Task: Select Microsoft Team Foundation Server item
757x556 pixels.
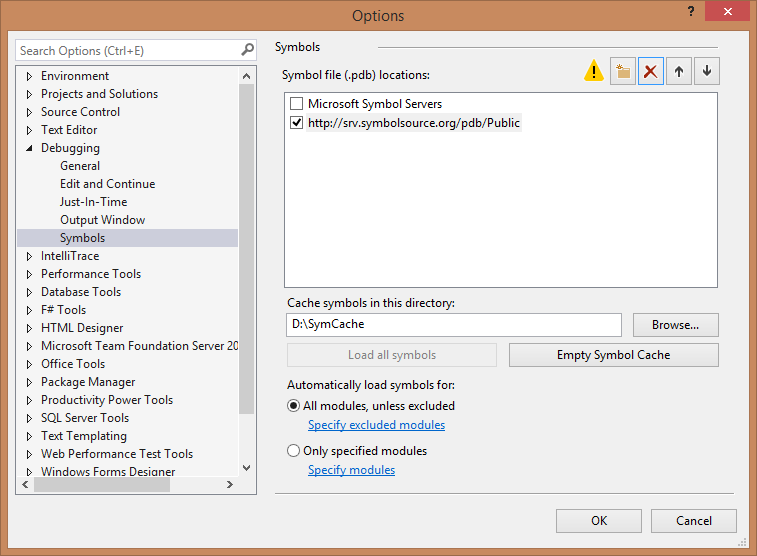Action: click(139, 346)
